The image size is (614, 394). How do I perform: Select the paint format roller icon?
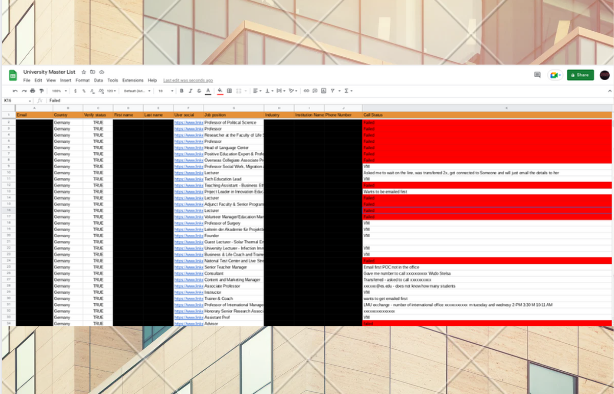[42, 91]
